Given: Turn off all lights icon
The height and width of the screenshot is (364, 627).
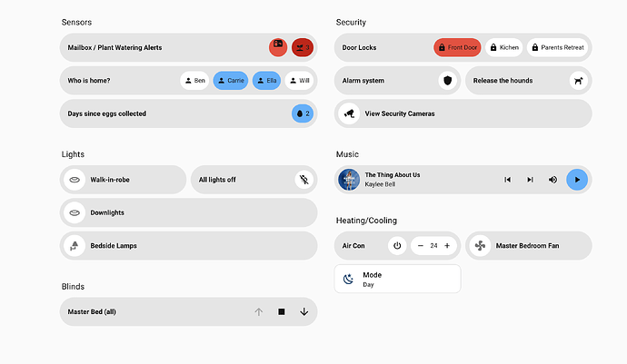Looking at the screenshot, I should pyautogui.click(x=304, y=180).
